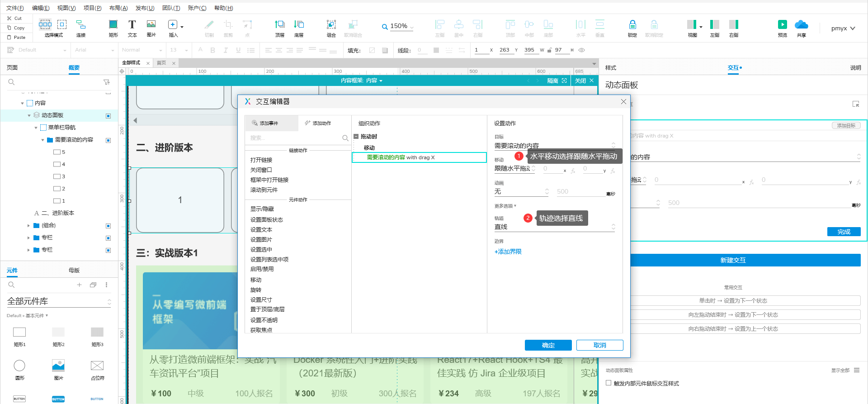
Task: Open the 目标 target dropdown
Action: pos(555,146)
